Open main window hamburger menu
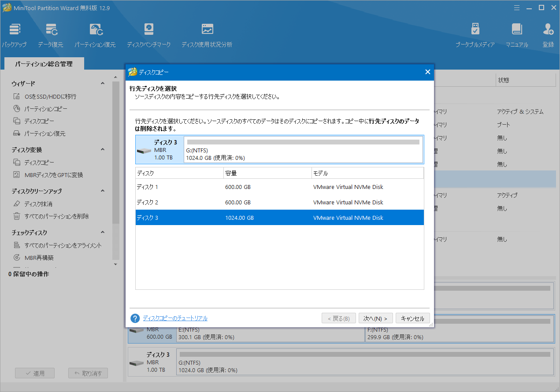This screenshot has height=392, width=560. pos(516,7)
